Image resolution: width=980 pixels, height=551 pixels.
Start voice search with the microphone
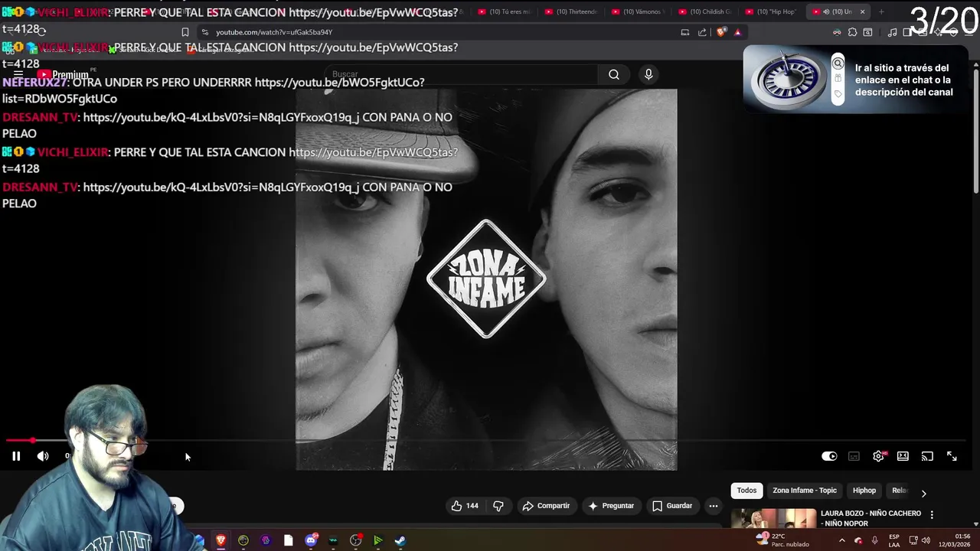tap(648, 74)
